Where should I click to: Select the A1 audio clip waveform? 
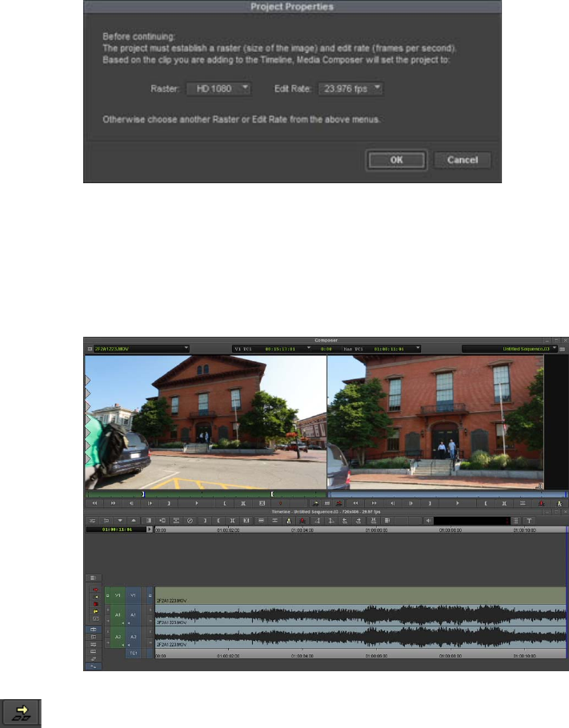[360, 615]
